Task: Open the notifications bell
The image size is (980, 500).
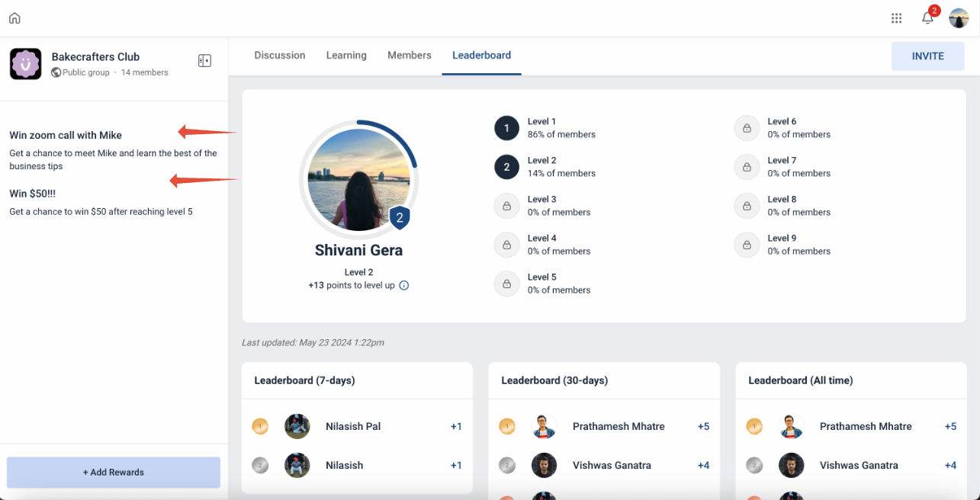Action: (x=927, y=18)
